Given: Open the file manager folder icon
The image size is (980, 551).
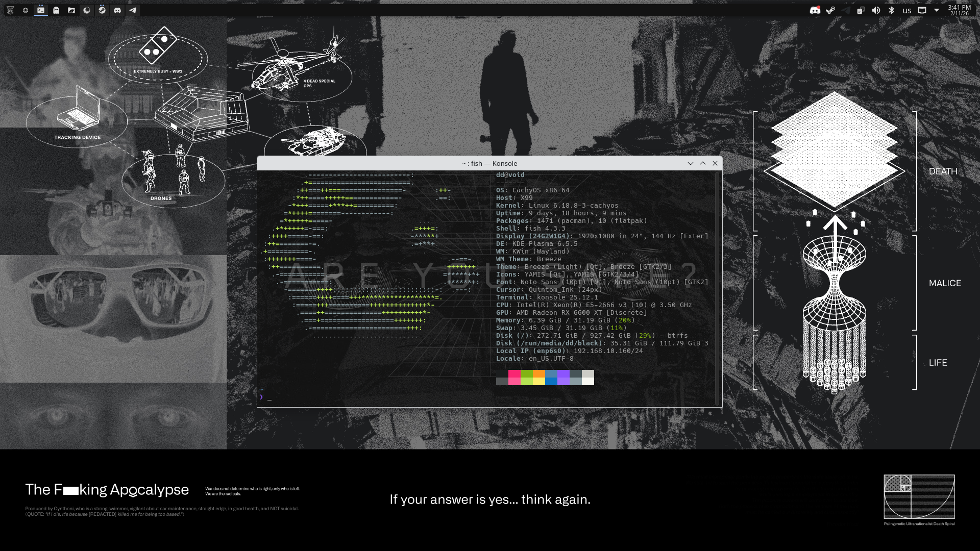Looking at the screenshot, I should coord(71,10).
